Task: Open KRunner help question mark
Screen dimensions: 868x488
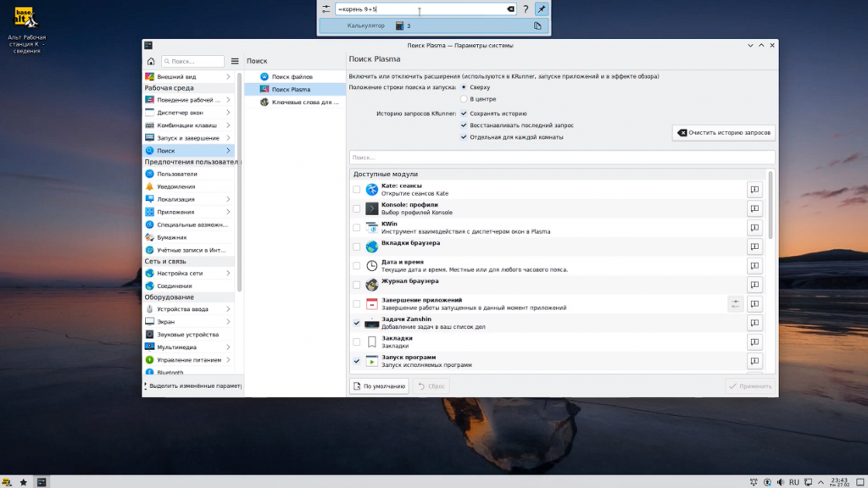Action: click(x=526, y=8)
